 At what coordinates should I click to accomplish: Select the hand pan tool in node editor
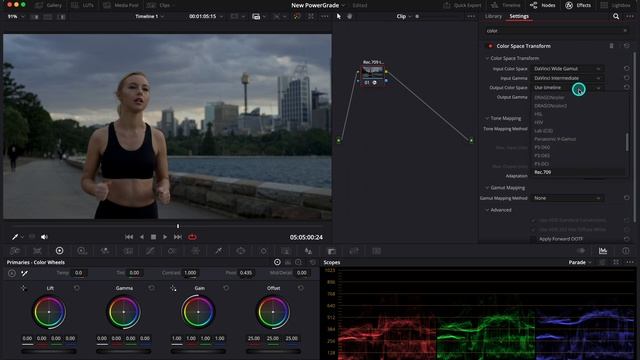(349, 16)
